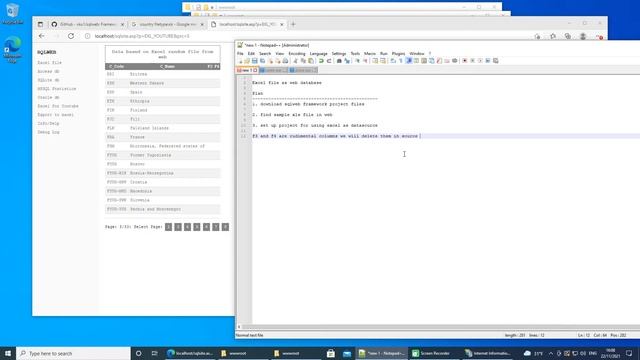The height and width of the screenshot is (360, 640).
Task: Open the Edit menu in Notepad++
Action: pos(251,53)
